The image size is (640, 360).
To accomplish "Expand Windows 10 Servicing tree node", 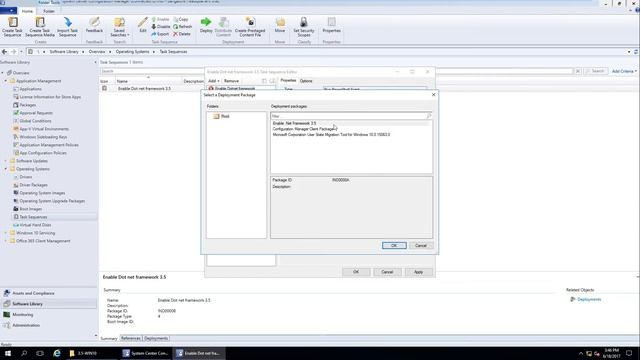I will 6,233.
